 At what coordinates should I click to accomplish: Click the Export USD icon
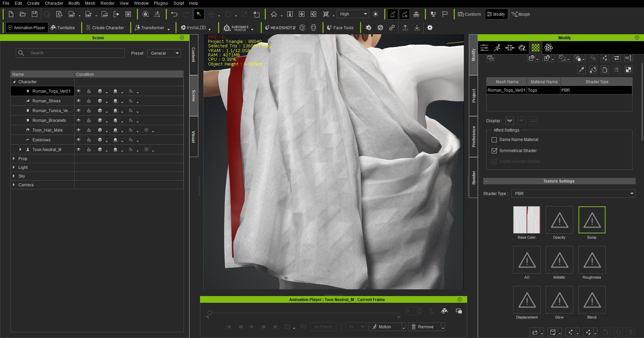click(x=105, y=14)
